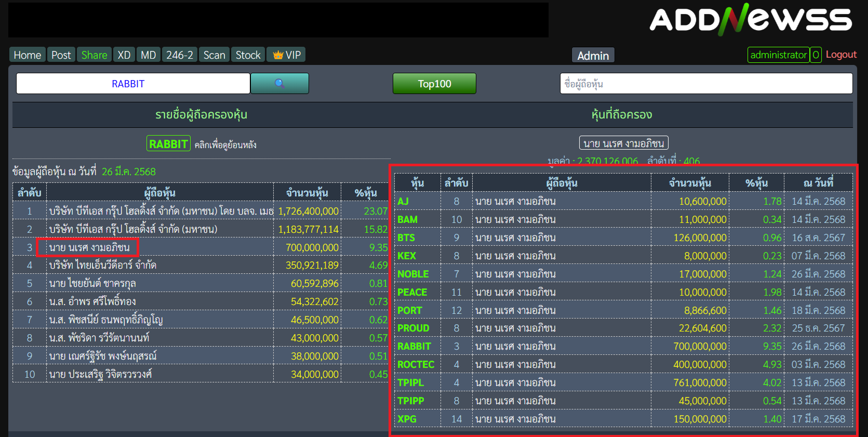The image size is (868, 437).
Task: Open the XPG stock link
Action: 407,419
